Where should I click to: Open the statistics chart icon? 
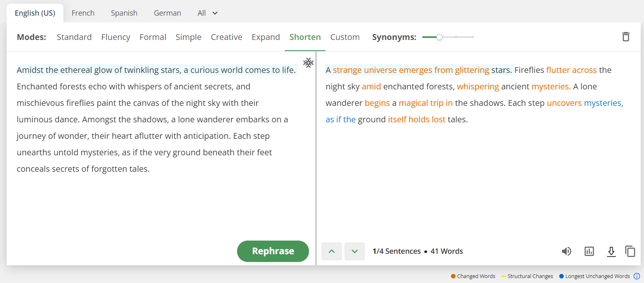click(x=589, y=251)
